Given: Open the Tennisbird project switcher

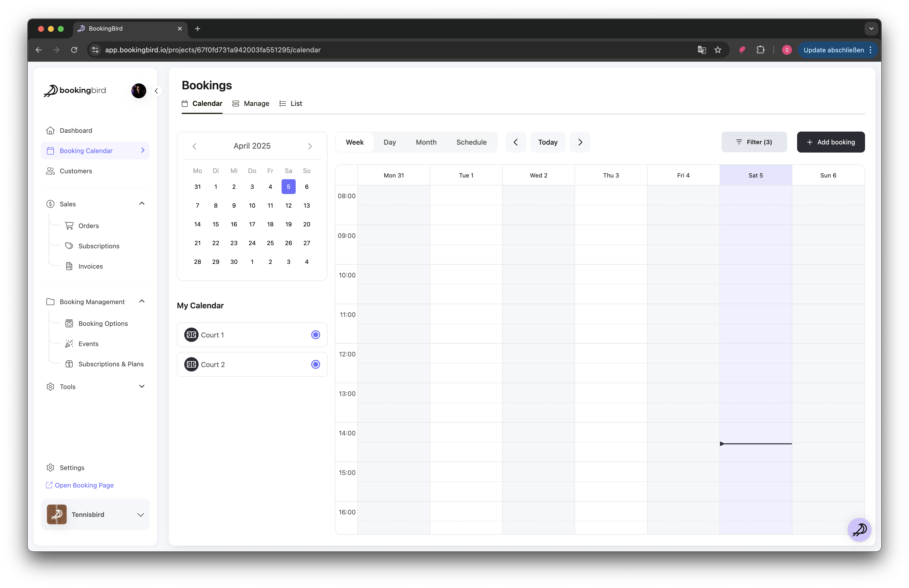Looking at the screenshot, I should pyautogui.click(x=95, y=514).
